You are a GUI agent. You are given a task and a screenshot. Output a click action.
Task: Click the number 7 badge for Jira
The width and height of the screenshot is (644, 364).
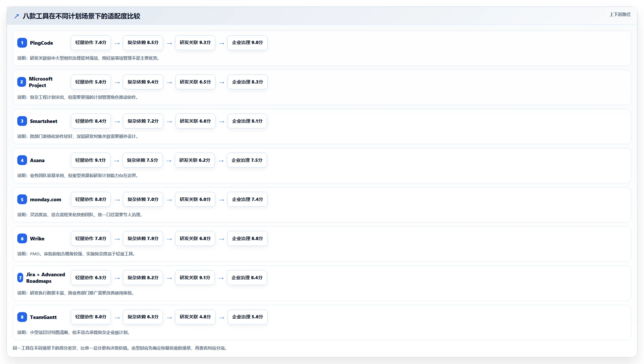click(x=20, y=278)
